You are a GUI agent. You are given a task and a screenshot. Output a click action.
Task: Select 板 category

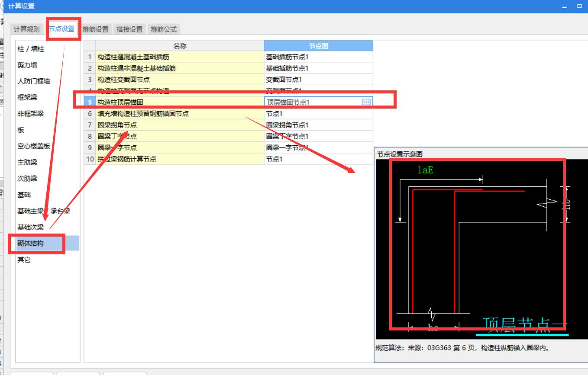[x=48, y=130]
